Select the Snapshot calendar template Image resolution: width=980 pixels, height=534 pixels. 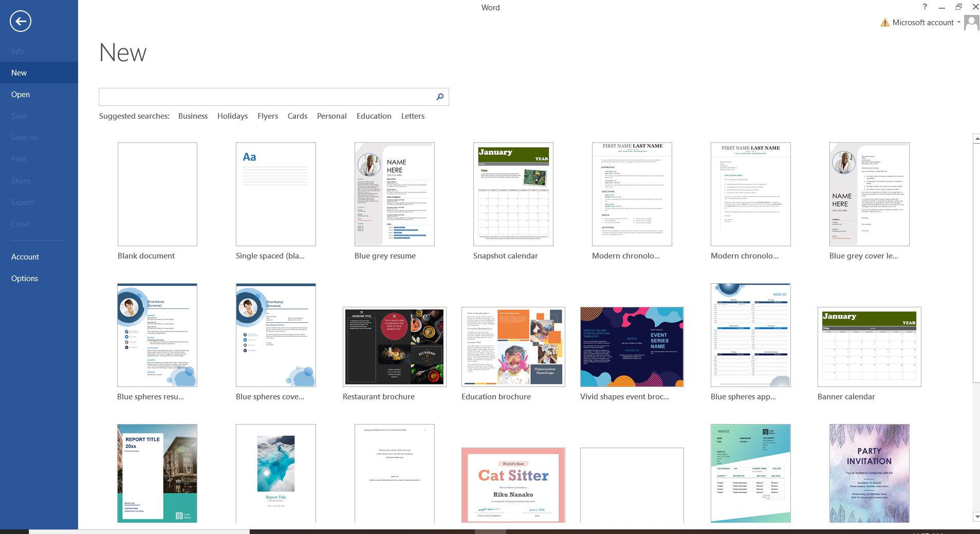pyautogui.click(x=513, y=194)
